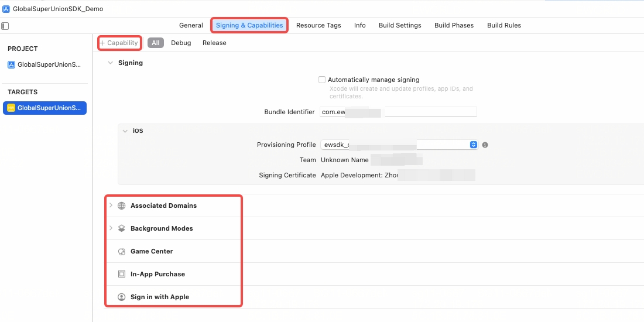Select the Signing & Capabilities tab
Screen dimensions: 644x322
249,25
